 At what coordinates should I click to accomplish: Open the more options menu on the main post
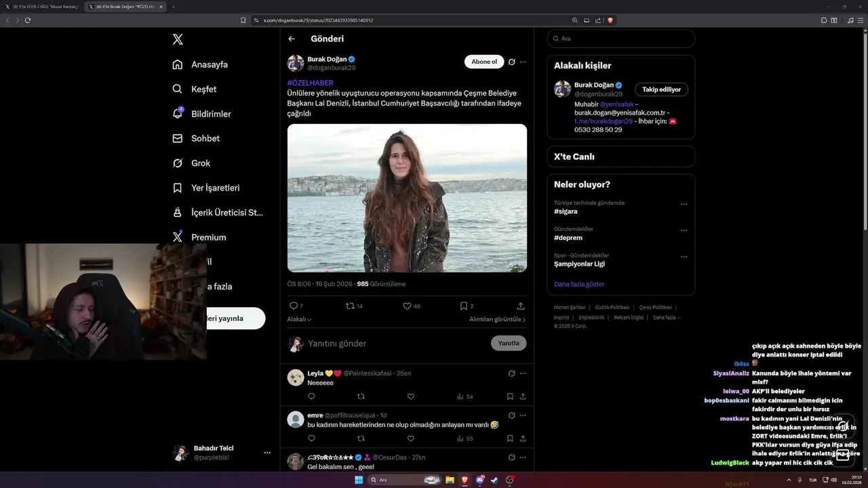point(523,62)
